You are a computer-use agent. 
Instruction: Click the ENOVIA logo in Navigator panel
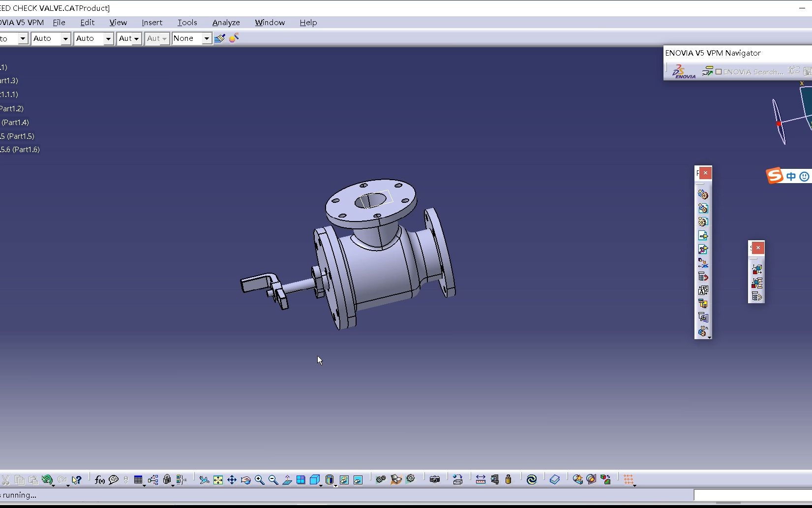684,72
